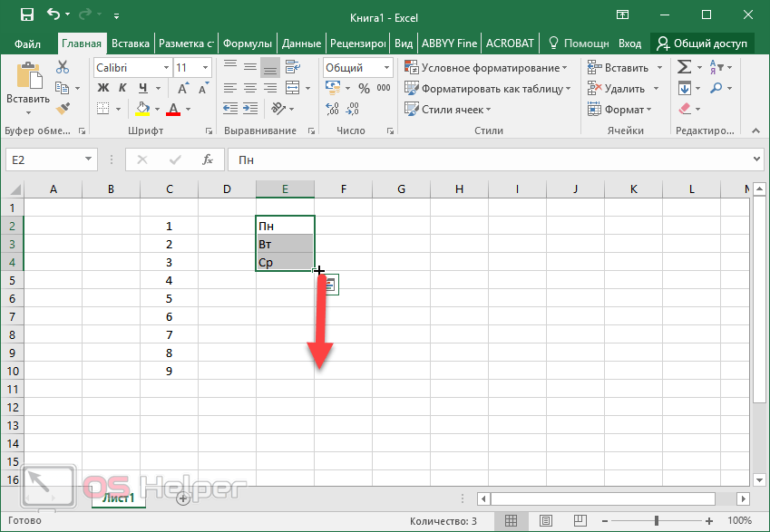Open the Формулы ribbon tab

(248, 44)
